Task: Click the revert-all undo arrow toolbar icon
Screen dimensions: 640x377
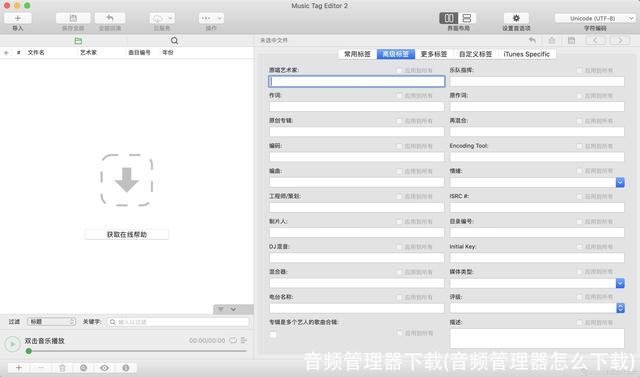Action: [x=110, y=18]
